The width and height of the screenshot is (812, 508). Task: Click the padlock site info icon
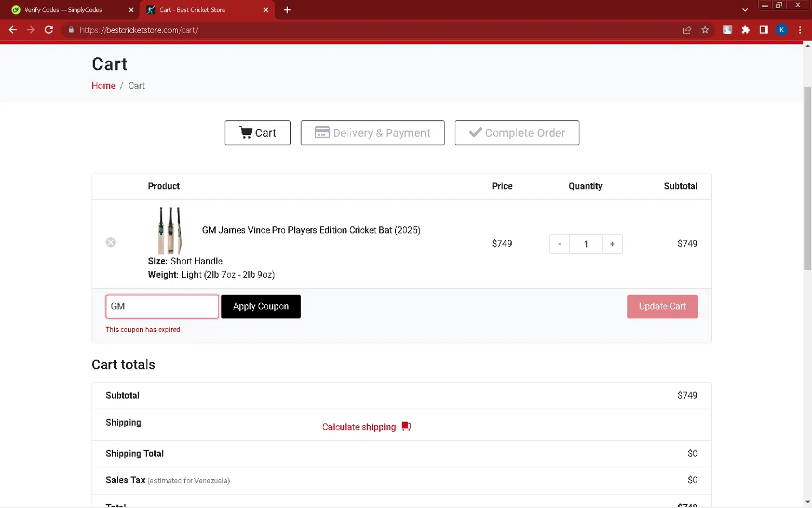click(x=71, y=30)
